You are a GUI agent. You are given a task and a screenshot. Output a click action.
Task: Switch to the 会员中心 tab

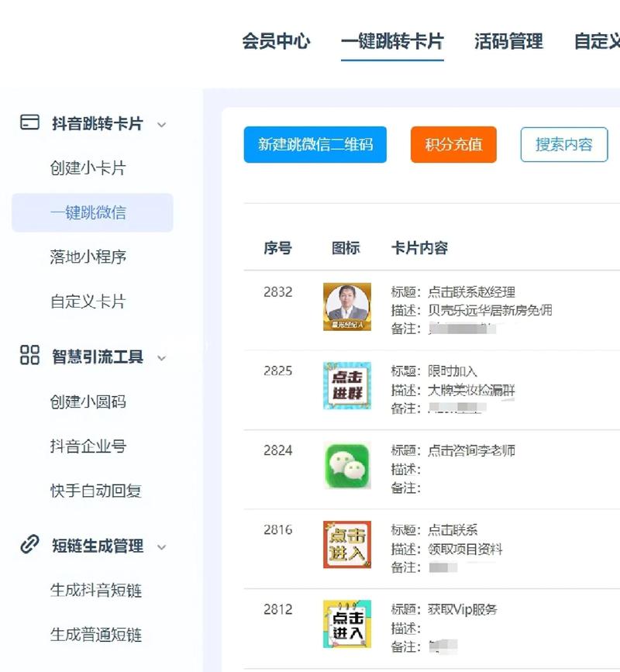point(275,42)
